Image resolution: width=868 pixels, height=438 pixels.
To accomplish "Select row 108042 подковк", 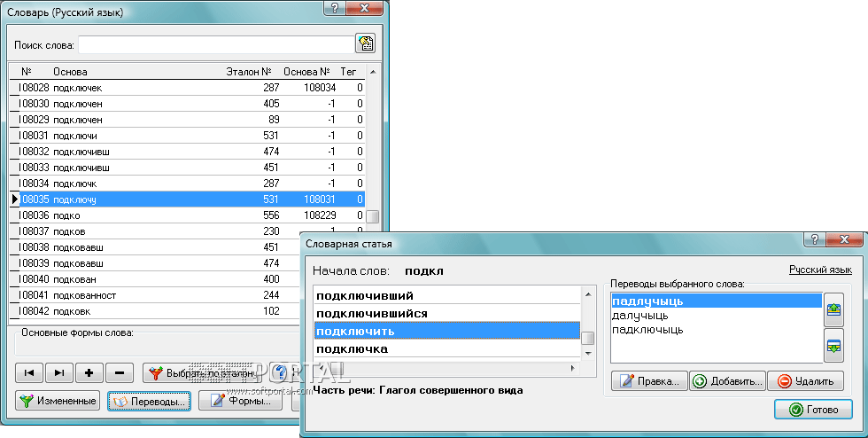I will 155,311.
